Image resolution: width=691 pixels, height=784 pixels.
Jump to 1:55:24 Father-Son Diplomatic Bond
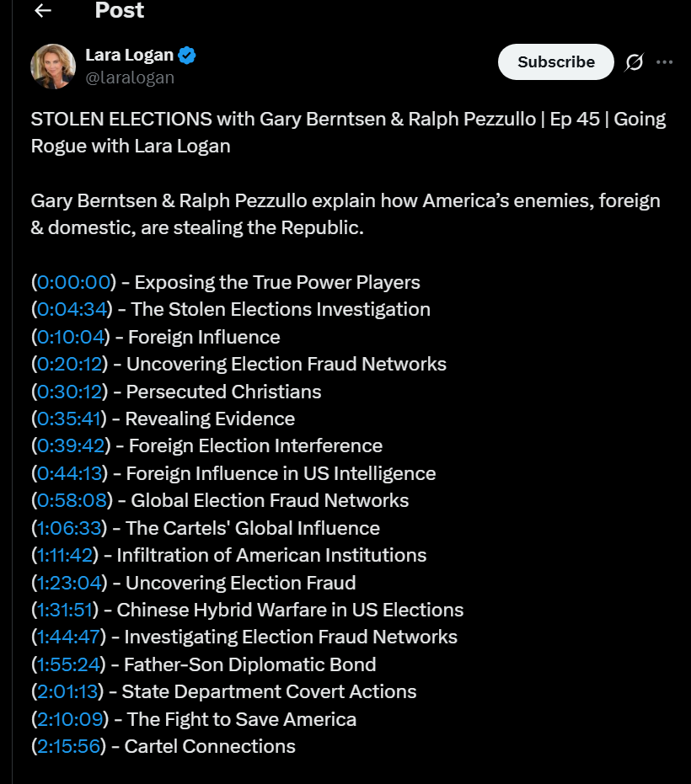pyautogui.click(x=69, y=664)
